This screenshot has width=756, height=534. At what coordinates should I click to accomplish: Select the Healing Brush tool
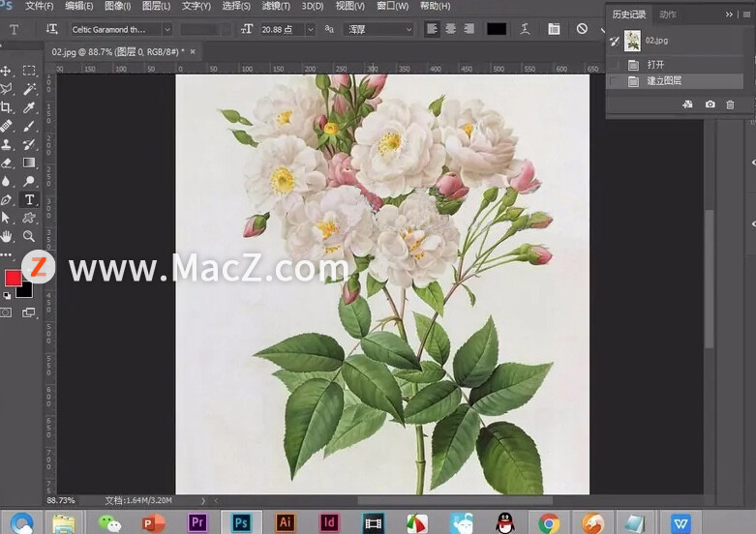(x=6, y=126)
